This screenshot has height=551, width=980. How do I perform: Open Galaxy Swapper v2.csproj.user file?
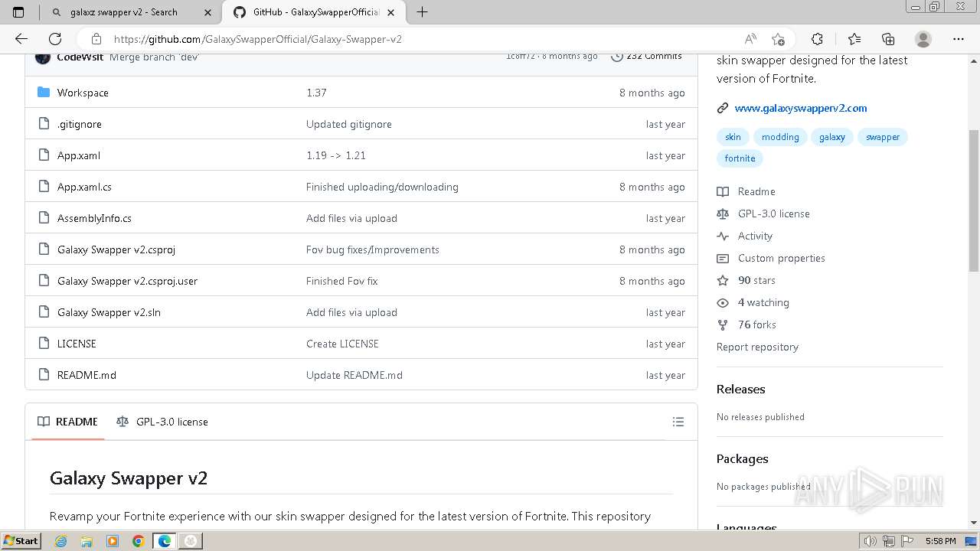coord(127,281)
